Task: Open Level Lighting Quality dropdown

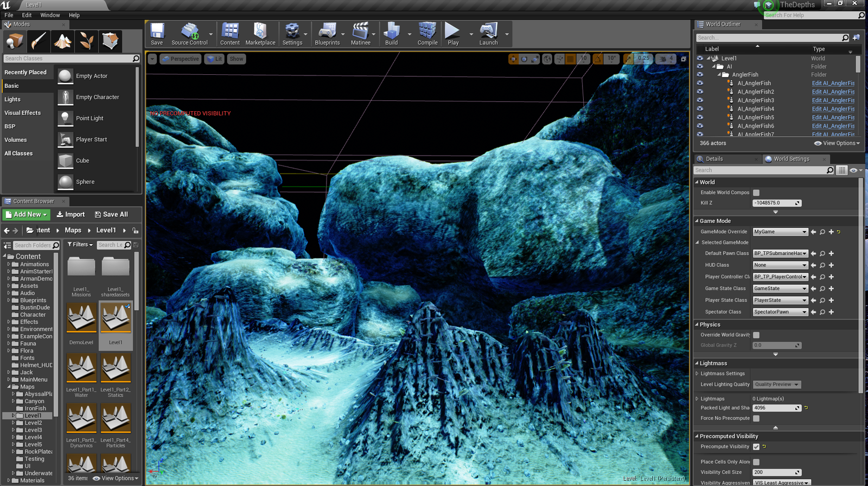Action: (x=777, y=385)
